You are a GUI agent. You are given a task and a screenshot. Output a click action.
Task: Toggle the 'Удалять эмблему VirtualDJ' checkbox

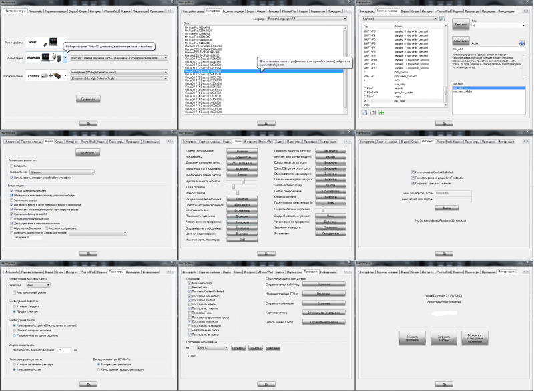pos(12,214)
